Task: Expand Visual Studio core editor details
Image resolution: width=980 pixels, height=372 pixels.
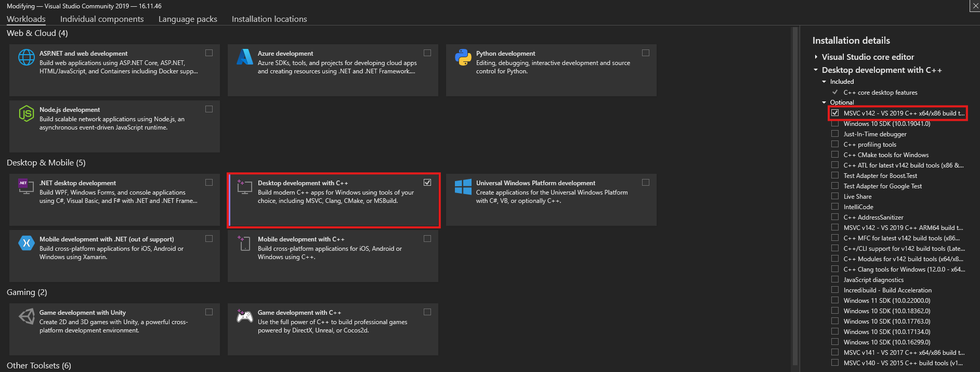Action: (x=816, y=57)
